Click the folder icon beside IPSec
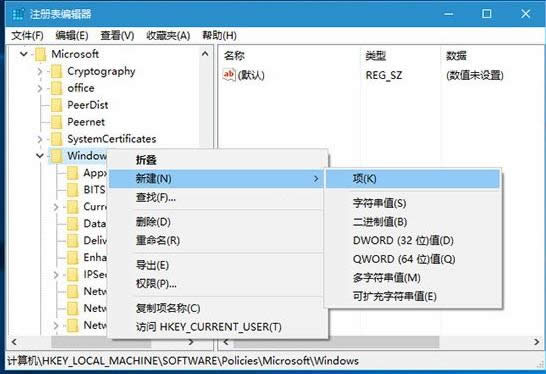The image size is (546, 374). (x=72, y=275)
